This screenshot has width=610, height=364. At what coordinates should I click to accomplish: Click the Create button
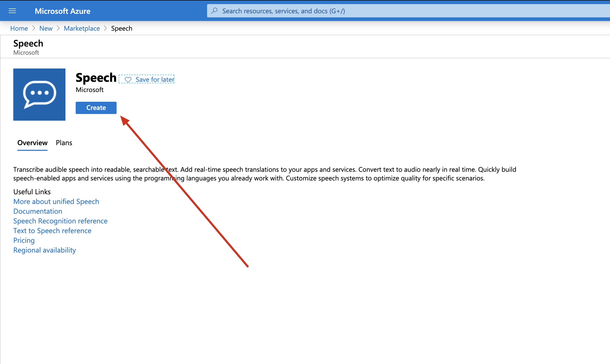pos(96,108)
